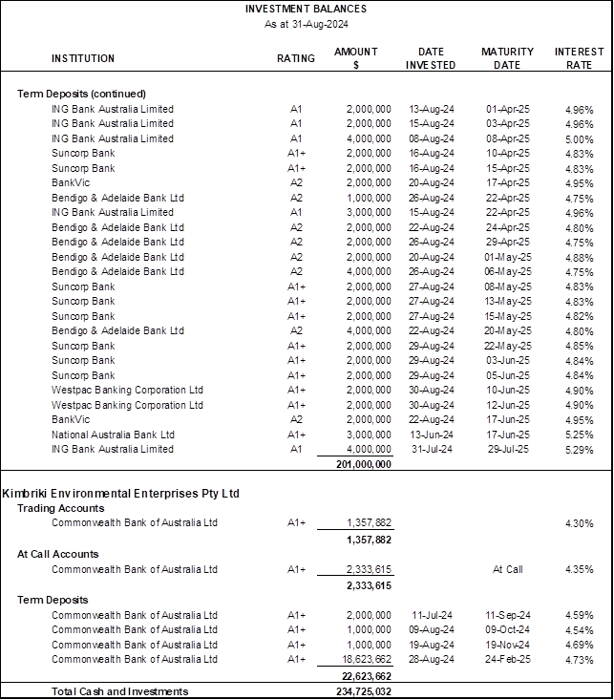Select the bold 1,357,882 subtotal
This screenshot has height=700, width=614.
tap(369, 540)
